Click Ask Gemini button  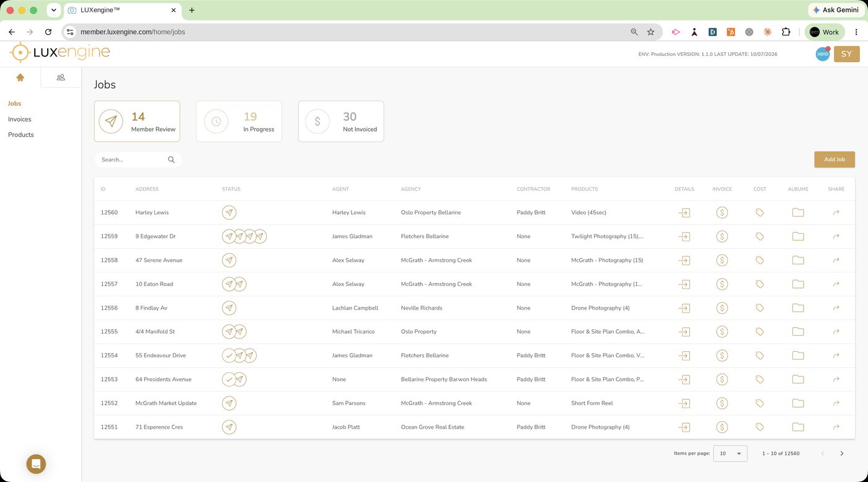[835, 10]
